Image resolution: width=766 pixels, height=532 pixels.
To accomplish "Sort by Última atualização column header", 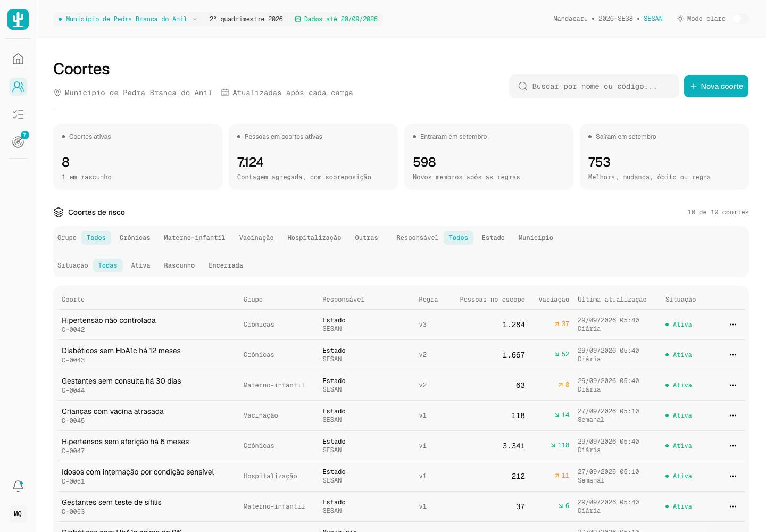I will tap(612, 300).
